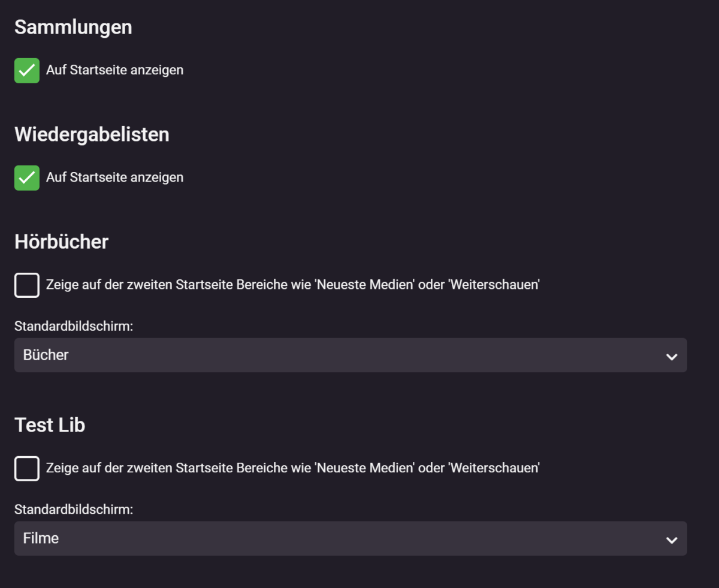
Task: Click the selected value 'Filme' text
Action: [41, 538]
